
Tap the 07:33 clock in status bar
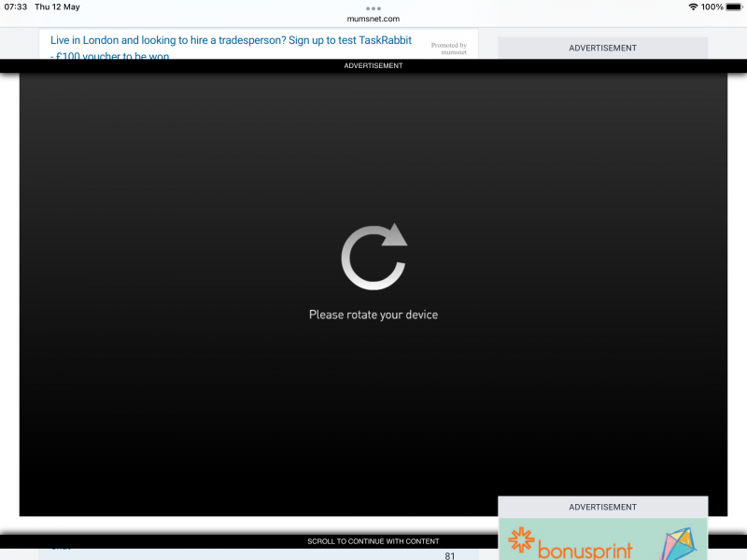pos(16,7)
